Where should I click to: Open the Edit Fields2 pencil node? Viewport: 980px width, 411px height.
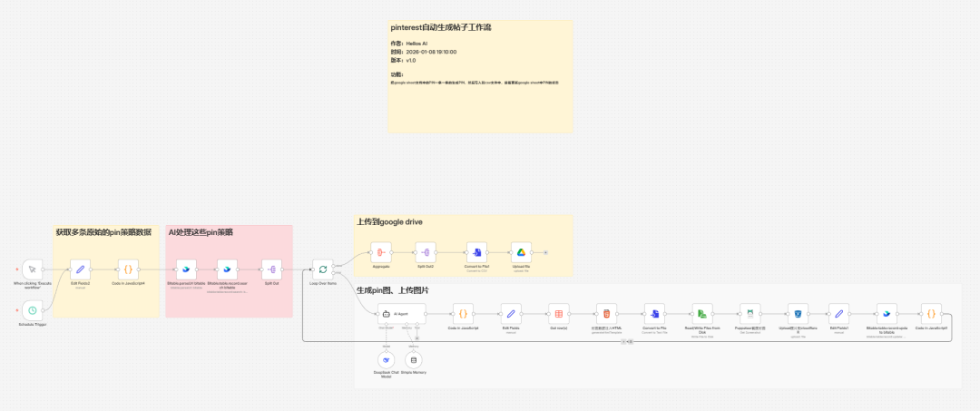point(80,269)
